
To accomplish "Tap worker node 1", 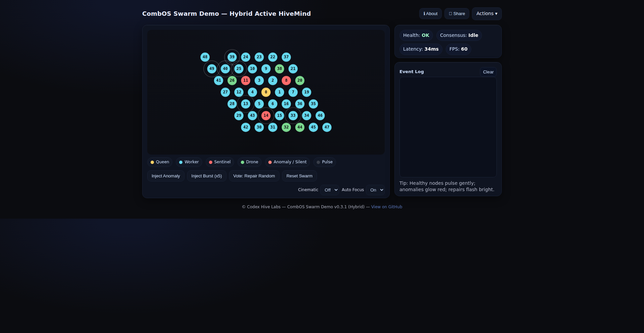I will (x=279, y=92).
